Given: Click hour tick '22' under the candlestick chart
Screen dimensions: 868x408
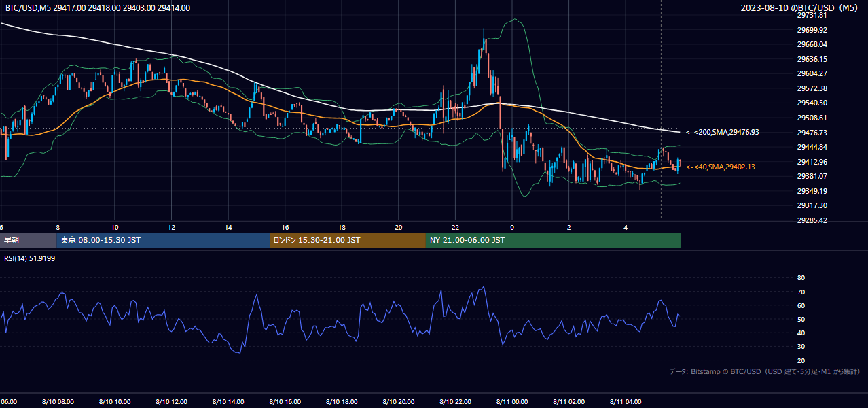Looking at the screenshot, I should [455, 227].
